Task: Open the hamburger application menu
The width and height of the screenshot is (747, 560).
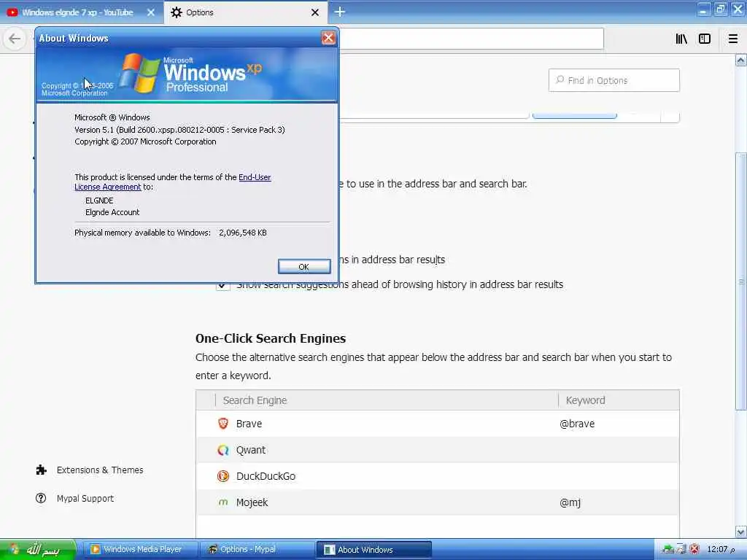Action: pos(732,39)
